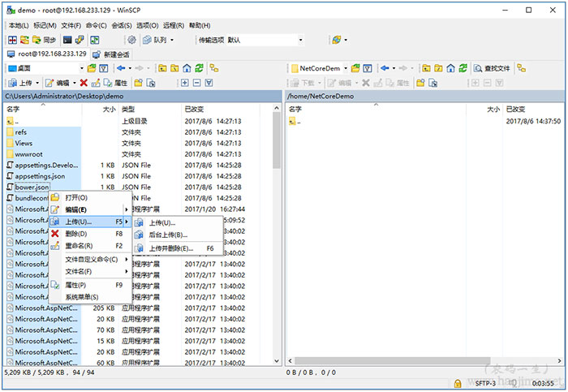Screen dimensions: 568x392
Task: Open the 帮助(H) menu
Action: [x=200, y=25]
